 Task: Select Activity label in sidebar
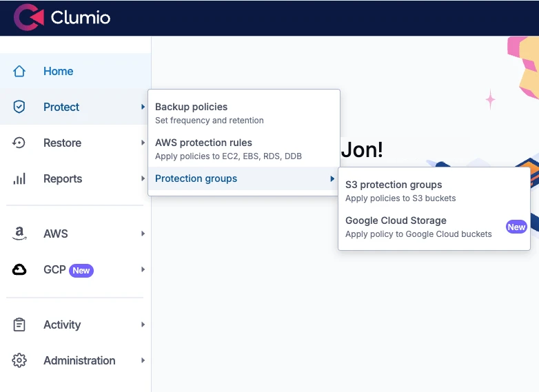pos(62,324)
